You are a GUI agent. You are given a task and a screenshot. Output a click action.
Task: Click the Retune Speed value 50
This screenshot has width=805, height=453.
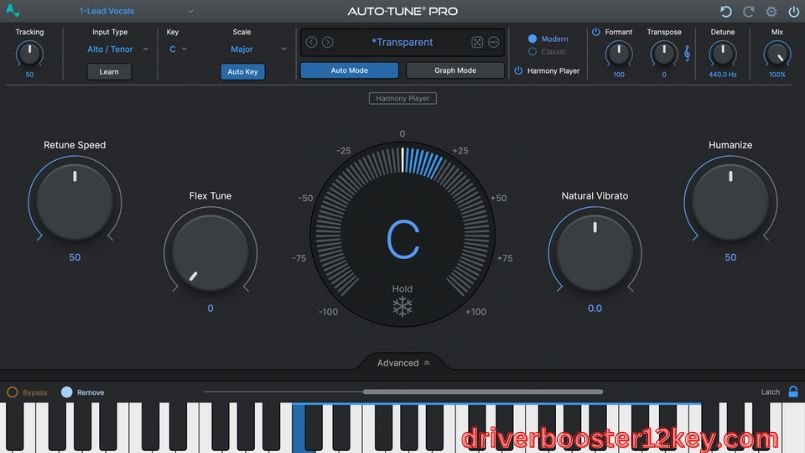(74, 257)
